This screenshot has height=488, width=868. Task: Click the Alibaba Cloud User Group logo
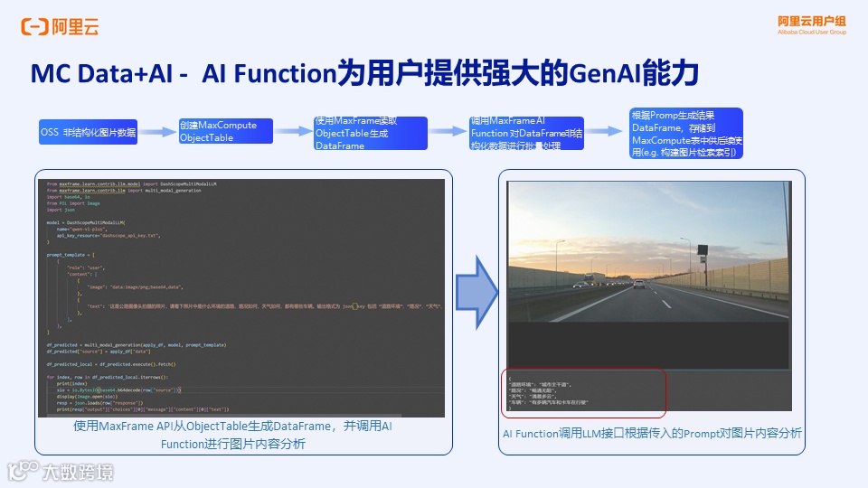point(812,25)
